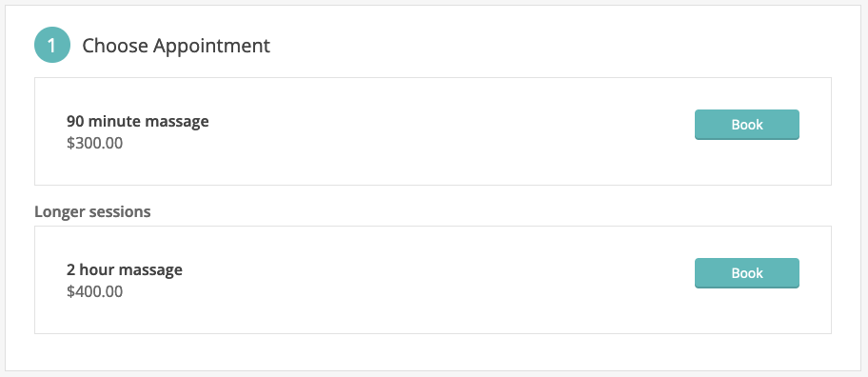Click the number 1 inside teal circle
Screen dimensions: 868x377
point(52,46)
